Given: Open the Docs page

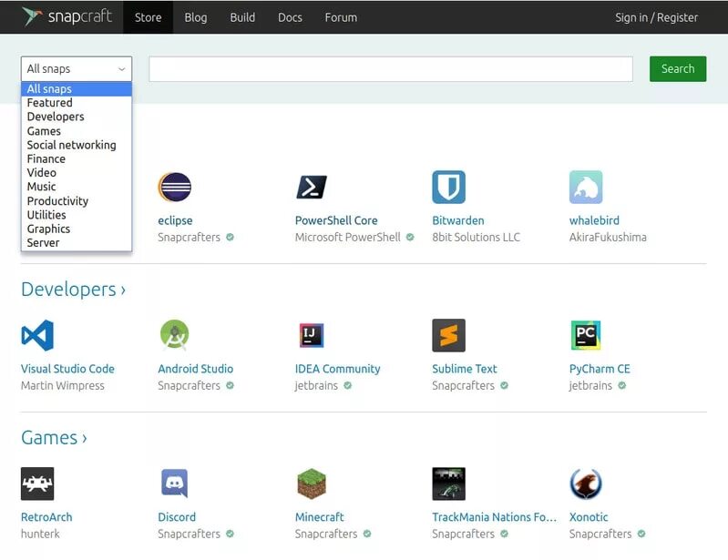Looking at the screenshot, I should point(290,17).
